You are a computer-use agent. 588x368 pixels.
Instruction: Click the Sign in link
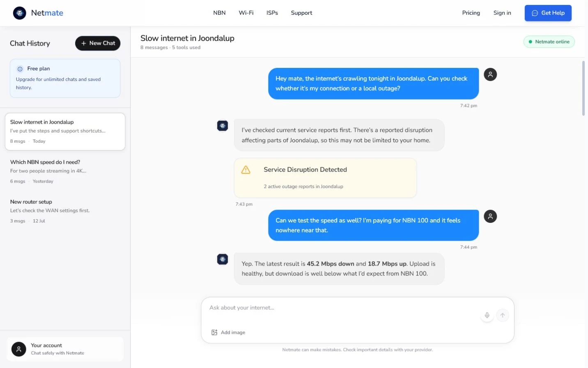[x=502, y=13]
